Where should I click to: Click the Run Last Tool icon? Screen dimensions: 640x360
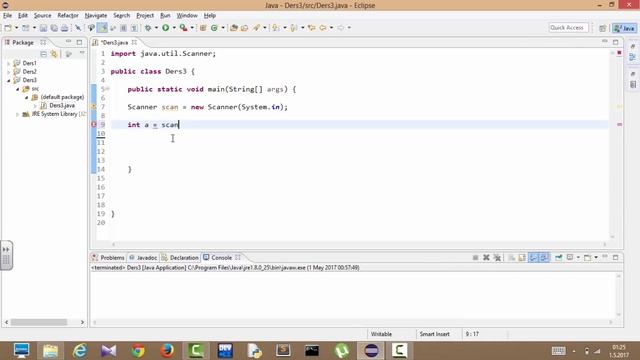pyautogui.click(x=183, y=28)
